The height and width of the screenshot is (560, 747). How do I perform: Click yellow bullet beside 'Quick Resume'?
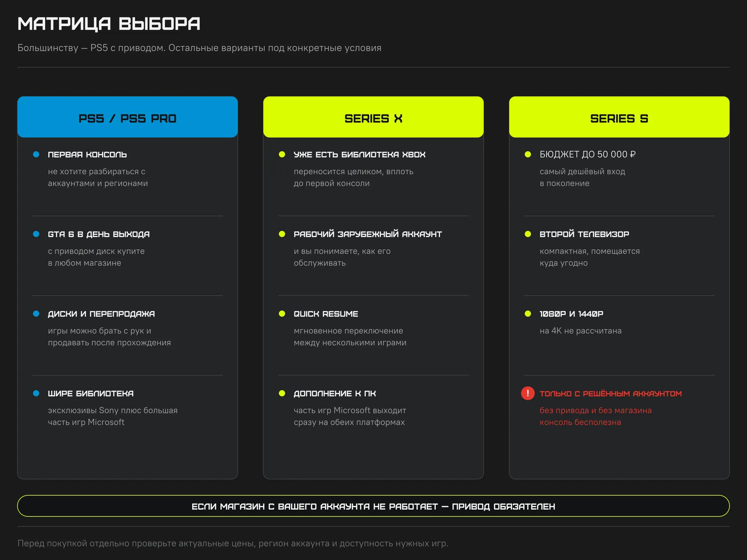[x=282, y=314]
